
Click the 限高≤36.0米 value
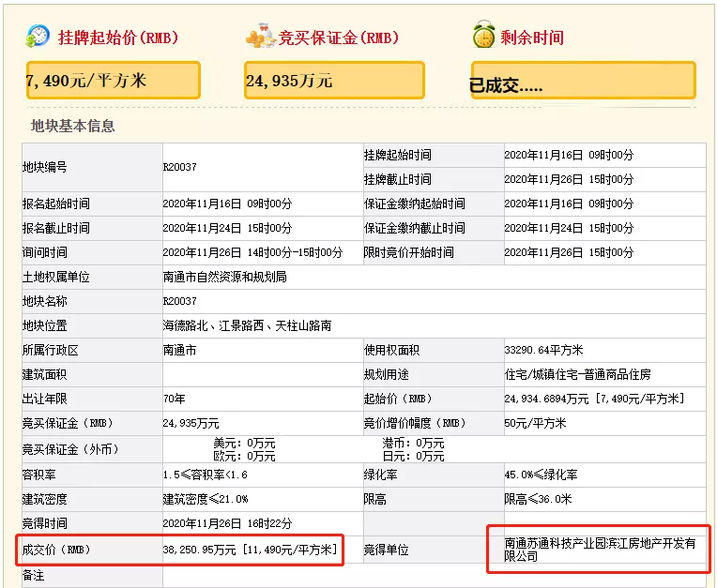click(x=538, y=499)
